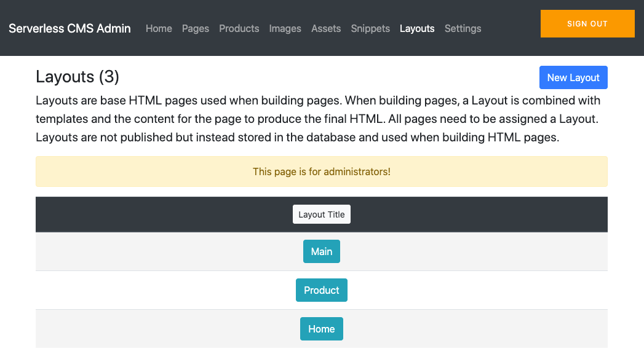644x362 pixels.
Task: Open the Snippets section
Action: coord(370,28)
